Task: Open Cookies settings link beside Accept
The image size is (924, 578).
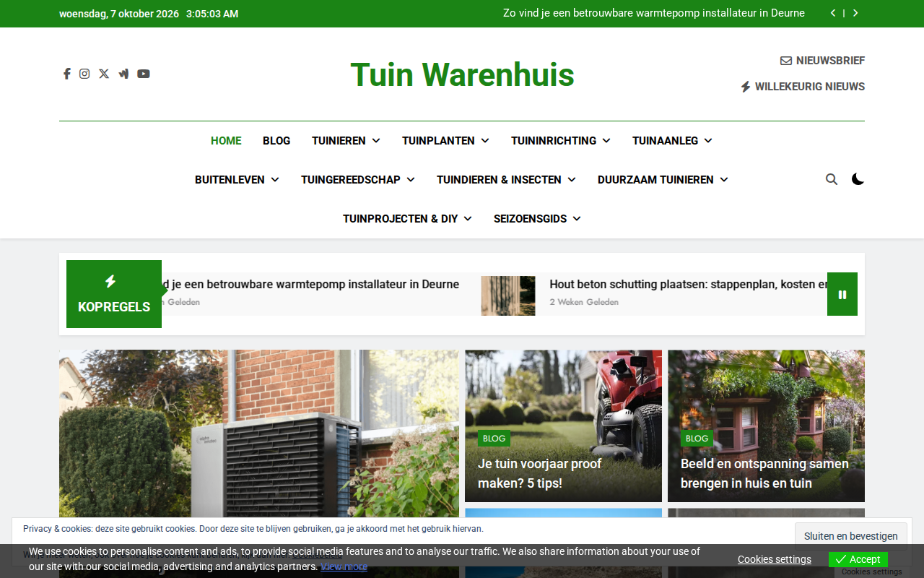Action: [x=775, y=559]
